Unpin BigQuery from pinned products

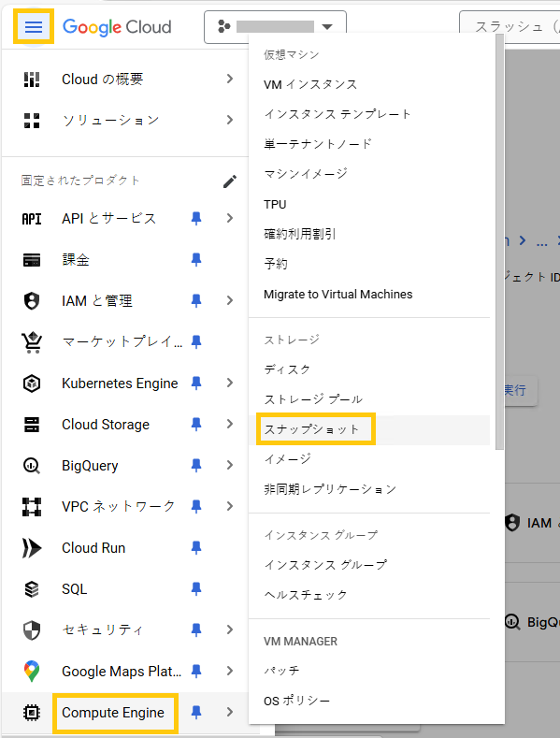[196, 466]
